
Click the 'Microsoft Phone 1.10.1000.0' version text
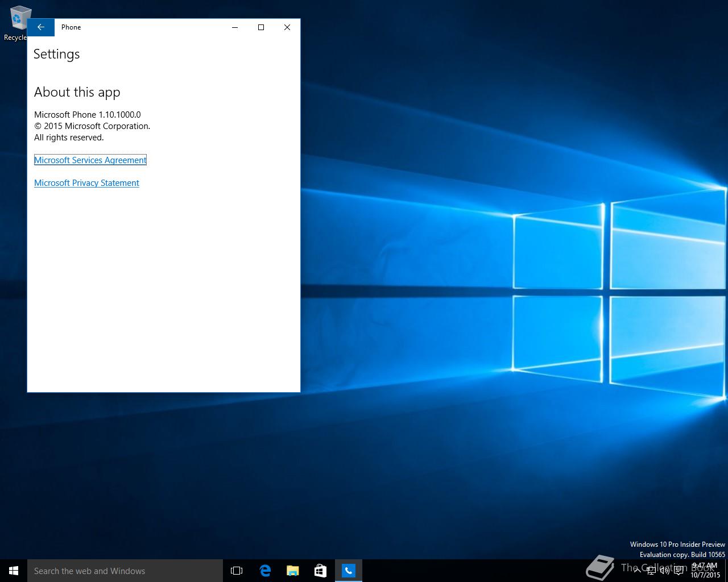coord(88,115)
